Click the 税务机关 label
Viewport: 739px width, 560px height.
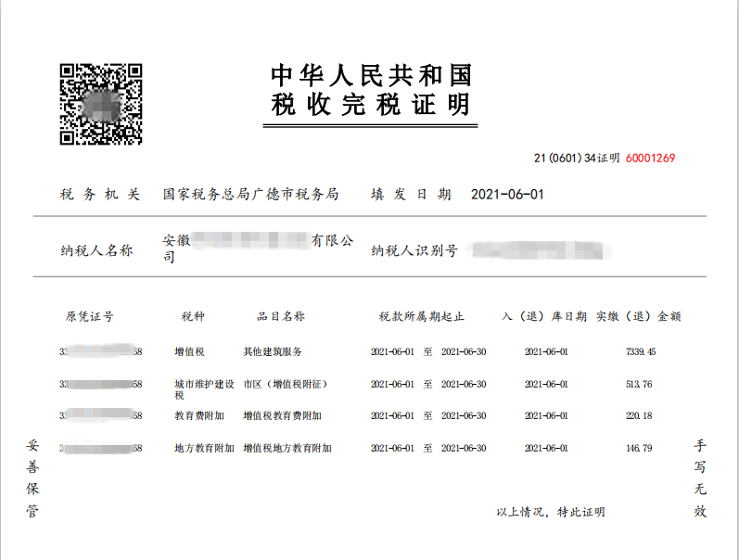pyautogui.click(x=100, y=194)
